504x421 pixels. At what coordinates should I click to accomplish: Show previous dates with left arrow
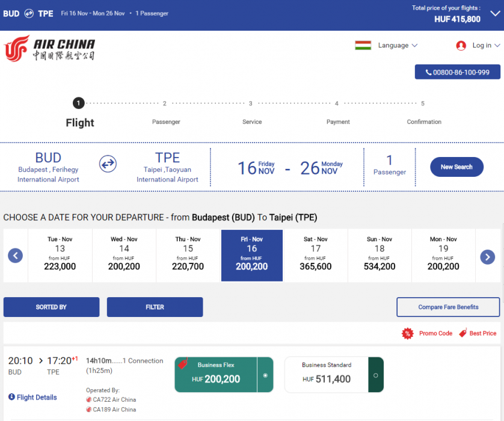click(x=15, y=256)
